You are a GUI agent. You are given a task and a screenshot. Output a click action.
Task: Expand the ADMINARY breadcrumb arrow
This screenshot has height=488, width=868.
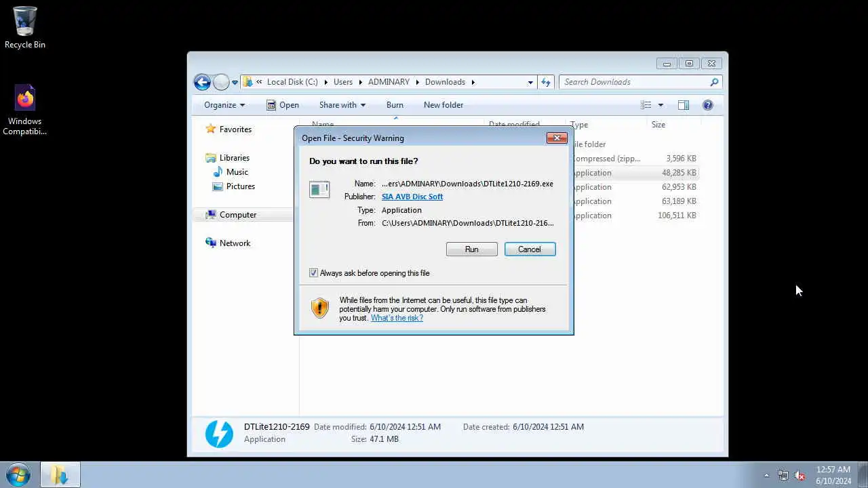[417, 82]
